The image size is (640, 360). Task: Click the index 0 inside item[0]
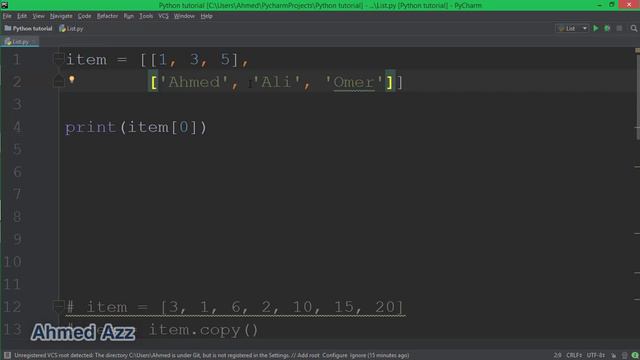pyautogui.click(x=183, y=127)
